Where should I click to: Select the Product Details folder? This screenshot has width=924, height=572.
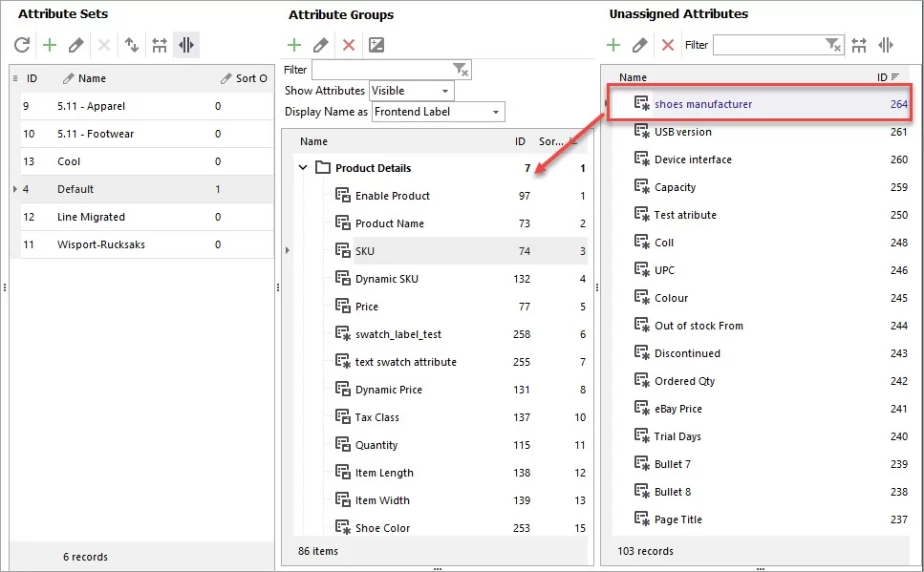coord(373,168)
